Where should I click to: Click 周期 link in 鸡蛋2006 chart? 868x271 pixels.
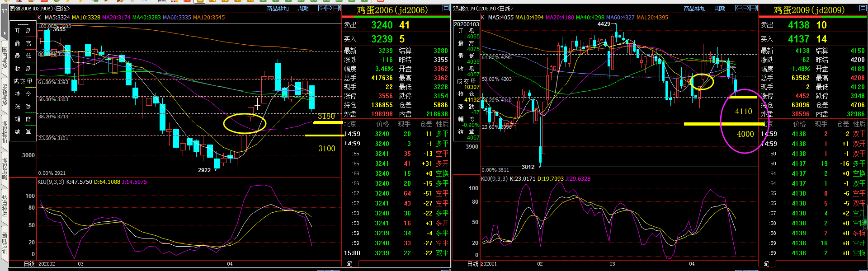pos(303,9)
